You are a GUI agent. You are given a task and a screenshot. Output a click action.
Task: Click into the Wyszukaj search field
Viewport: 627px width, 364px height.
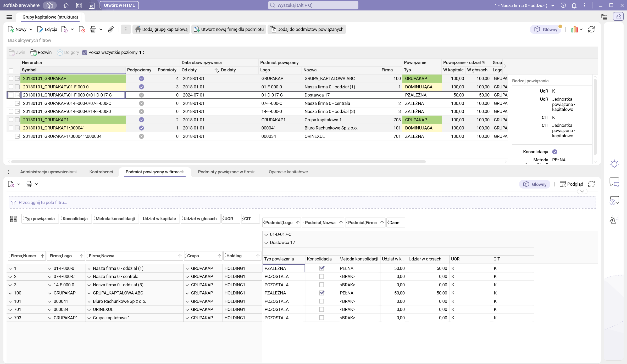click(313, 5)
